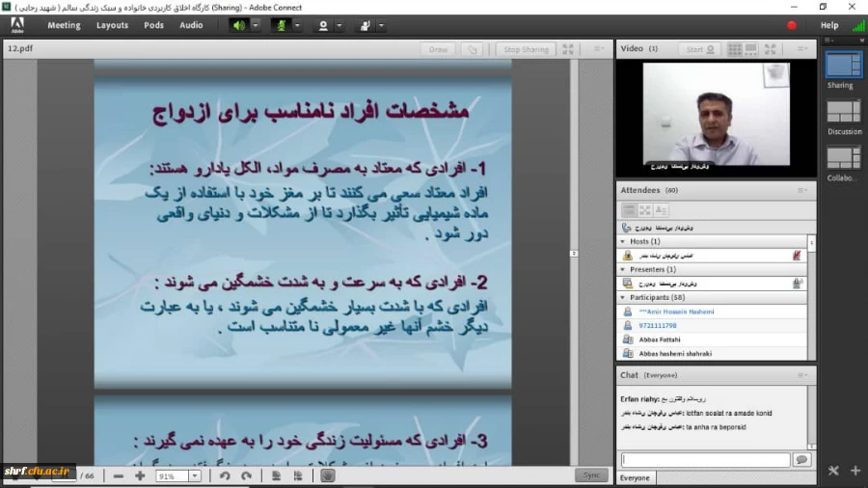Select attendee Abbas hashemi shahraki
The width and height of the screenshot is (868, 488).
pyautogui.click(x=712, y=353)
